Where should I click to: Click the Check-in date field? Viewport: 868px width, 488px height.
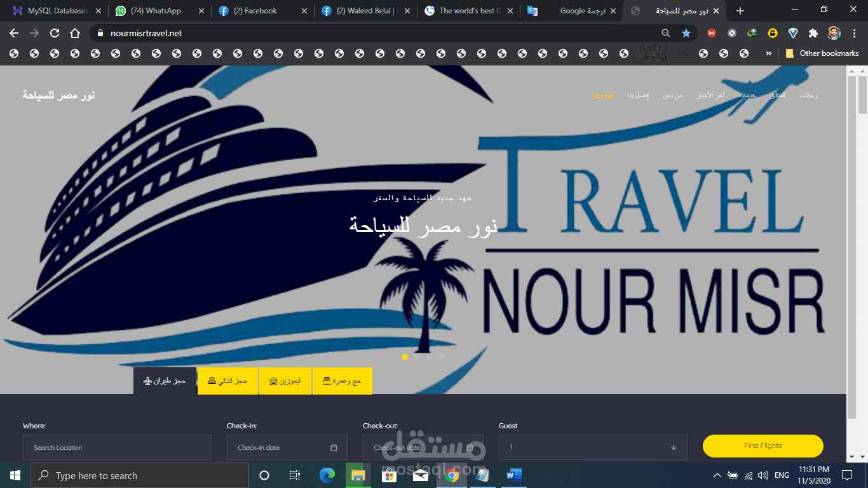[287, 447]
